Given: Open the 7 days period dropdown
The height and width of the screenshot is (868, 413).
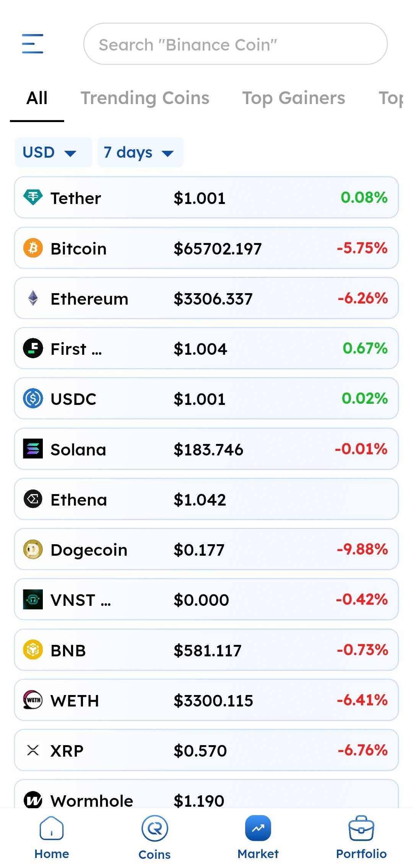Looking at the screenshot, I should coord(140,152).
